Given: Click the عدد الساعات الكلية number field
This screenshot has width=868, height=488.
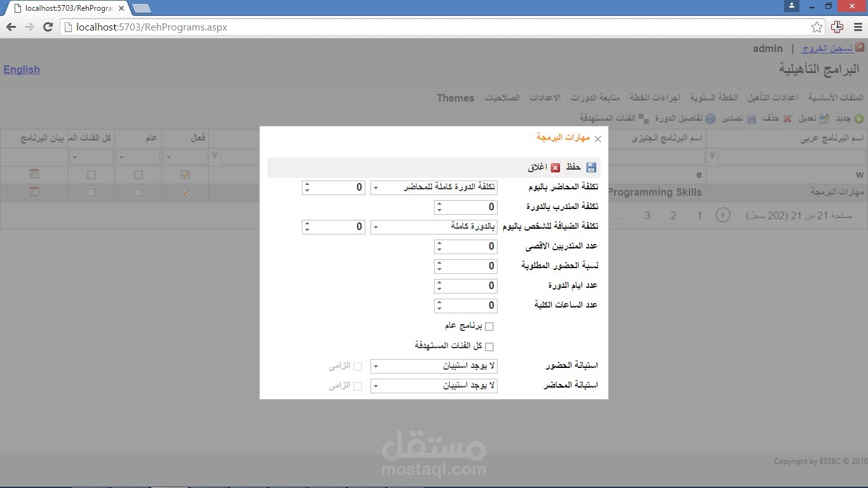Looking at the screenshot, I should (466, 306).
